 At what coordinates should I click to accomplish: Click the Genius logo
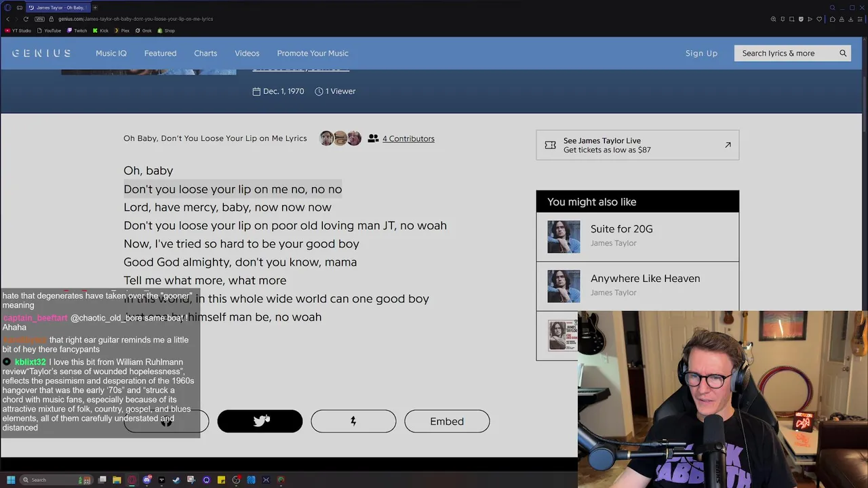tap(41, 53)
